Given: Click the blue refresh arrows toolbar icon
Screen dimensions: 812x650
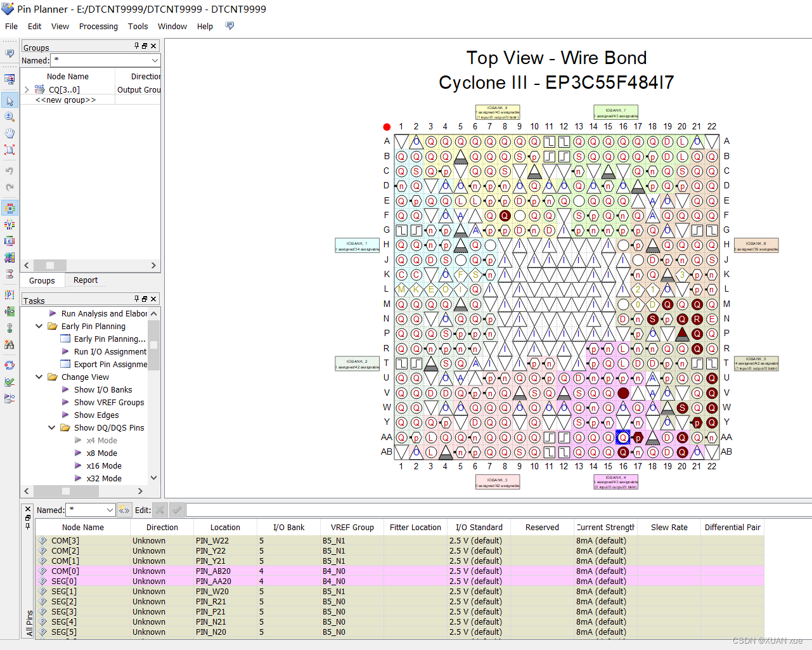Looking at the screenshot, I should 10,365.
